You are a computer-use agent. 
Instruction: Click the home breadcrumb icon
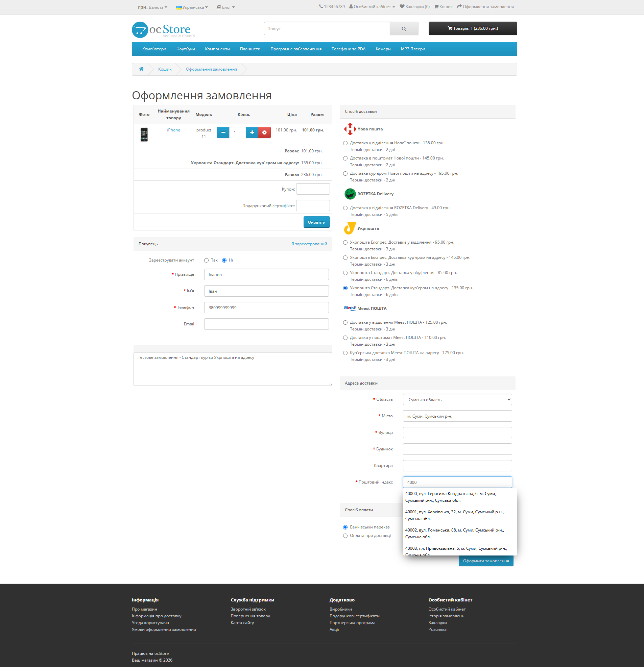pos(141,69)
